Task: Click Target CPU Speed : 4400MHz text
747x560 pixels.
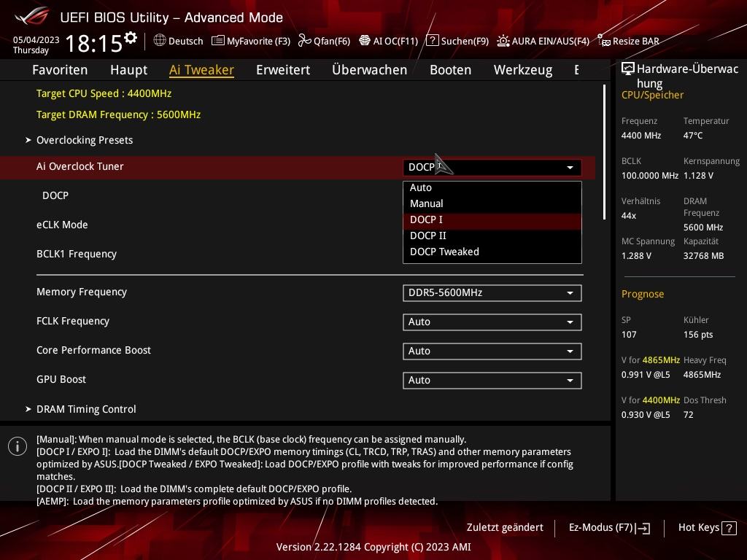Action: (x=104, y=93)
